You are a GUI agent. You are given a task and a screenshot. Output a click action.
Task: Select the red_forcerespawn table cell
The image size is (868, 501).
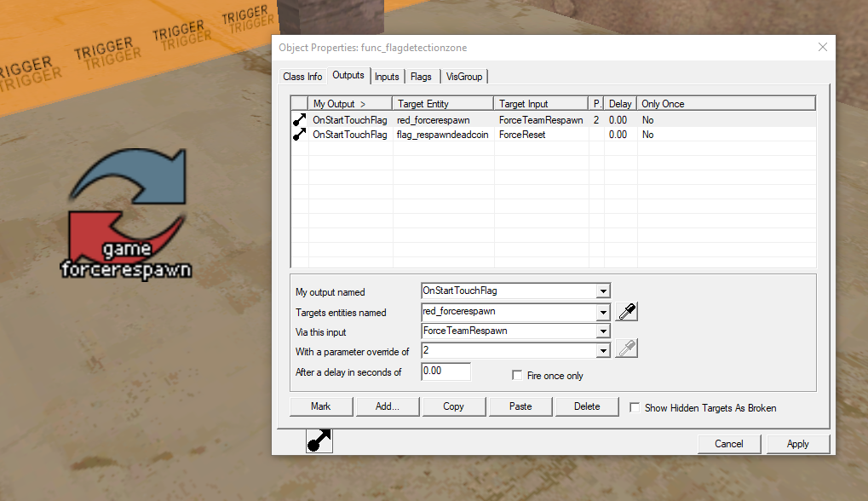434,120
